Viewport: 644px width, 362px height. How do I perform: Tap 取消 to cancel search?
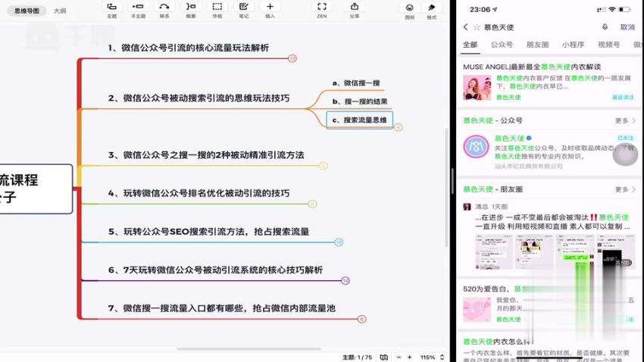[x=627, y=27]
